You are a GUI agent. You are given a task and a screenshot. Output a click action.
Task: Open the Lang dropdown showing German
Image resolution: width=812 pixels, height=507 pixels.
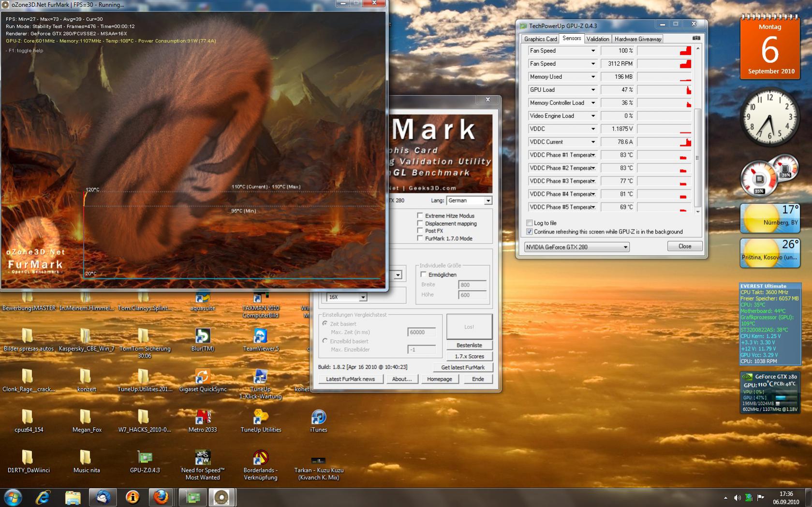[469, 201]
